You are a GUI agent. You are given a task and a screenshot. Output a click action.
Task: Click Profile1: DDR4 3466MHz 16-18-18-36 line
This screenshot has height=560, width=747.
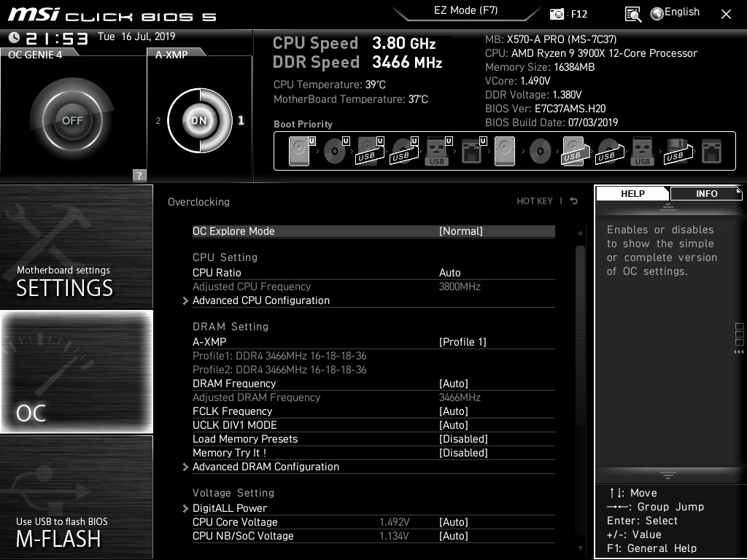279,356
